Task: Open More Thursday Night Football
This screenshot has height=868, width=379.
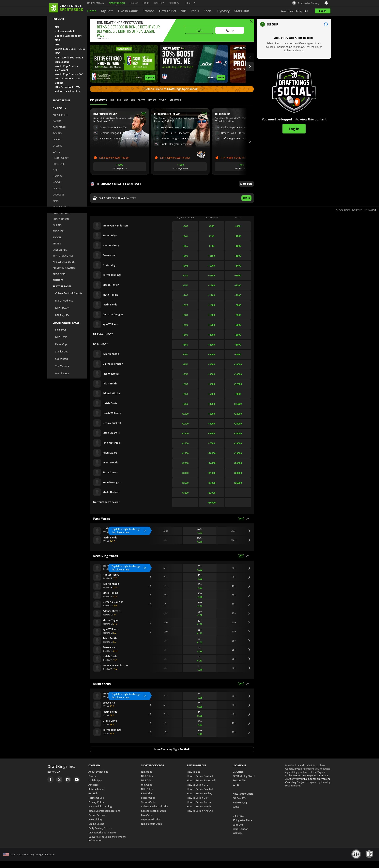Action: click(172, 749)
